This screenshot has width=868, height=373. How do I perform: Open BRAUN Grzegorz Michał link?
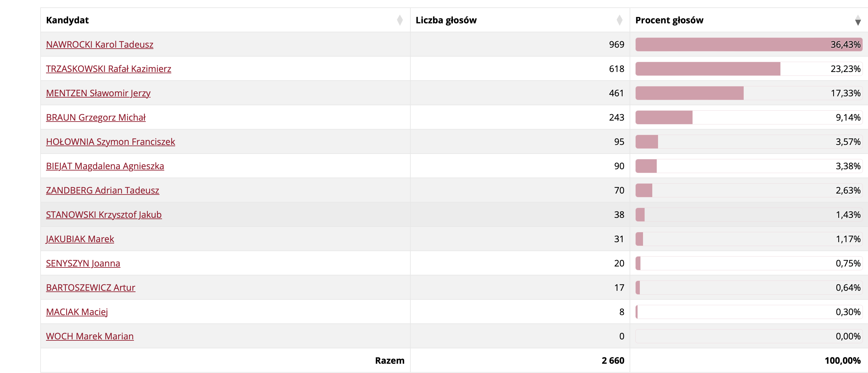pyautogui.click(x=96, y=117)
